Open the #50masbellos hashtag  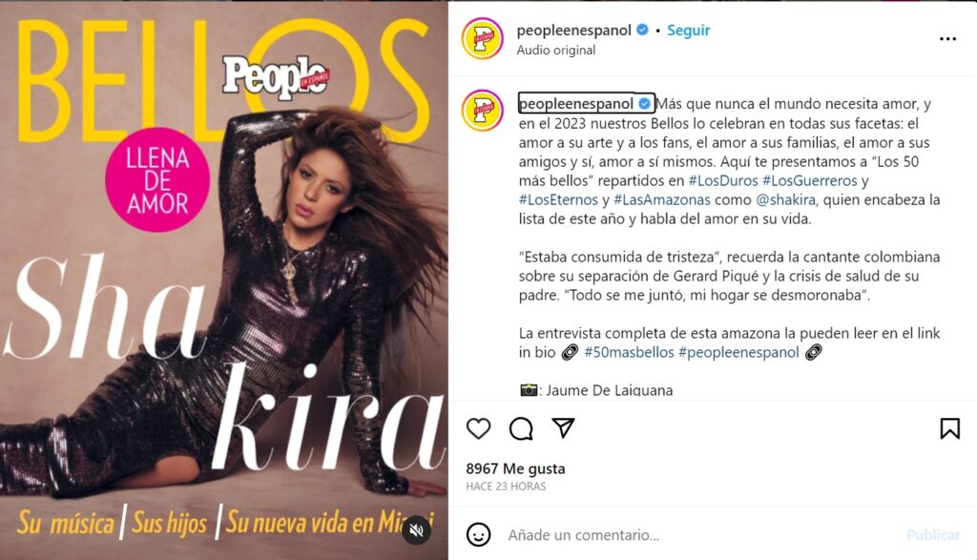(630, 352)
